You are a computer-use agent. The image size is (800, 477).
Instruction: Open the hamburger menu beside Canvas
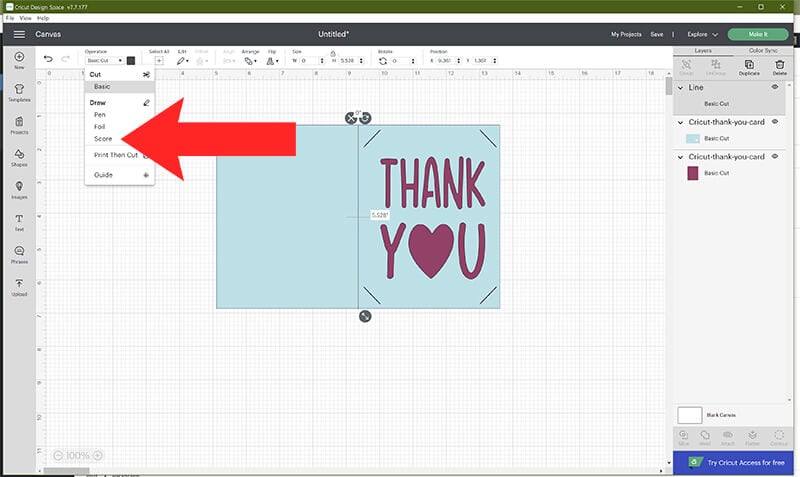coord(19,34)
